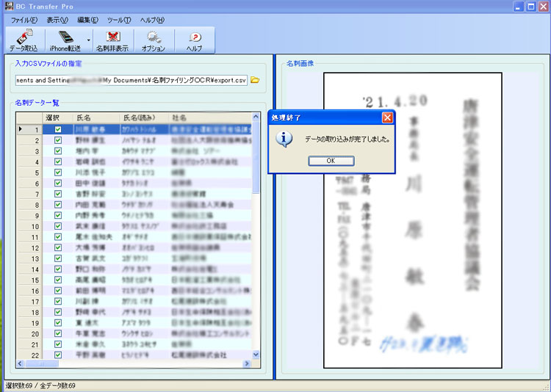Image resolution: width=551 pixels, height=392 pixels.
Task: Toggle the checkbox in row 13
Action: (x=58, y=258)
